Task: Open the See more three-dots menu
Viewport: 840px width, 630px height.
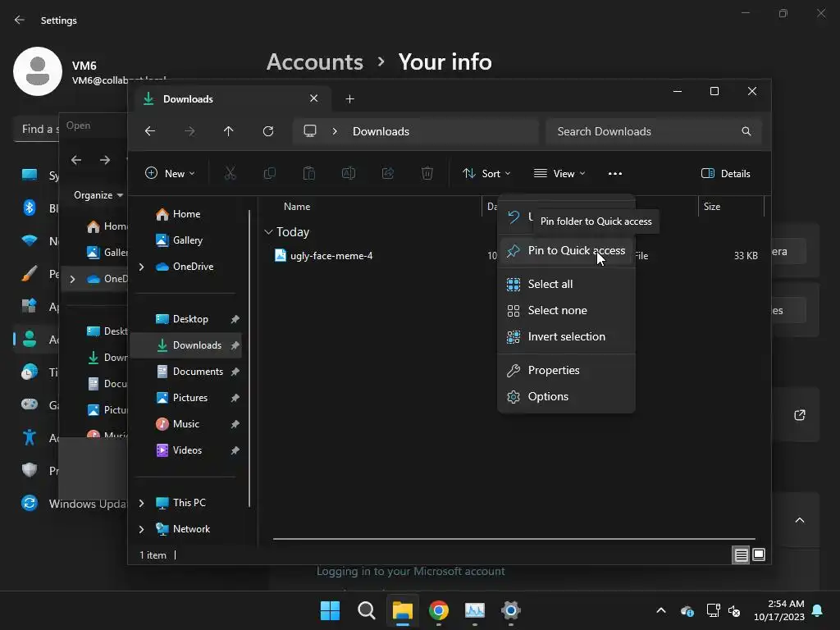Action: (x=615, y=173)
